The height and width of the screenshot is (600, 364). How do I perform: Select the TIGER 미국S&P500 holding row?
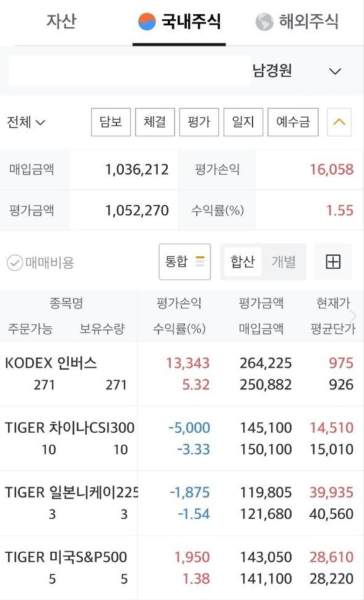(x=182, y=568)
